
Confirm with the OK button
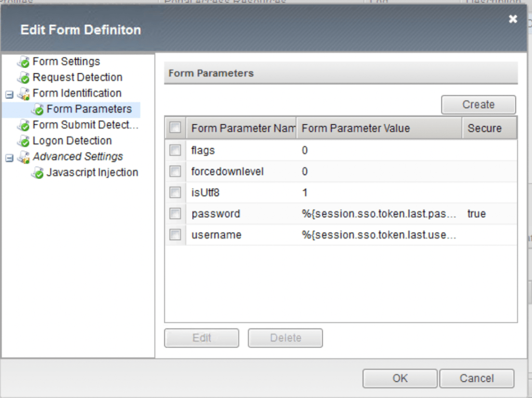click(400, 378)
